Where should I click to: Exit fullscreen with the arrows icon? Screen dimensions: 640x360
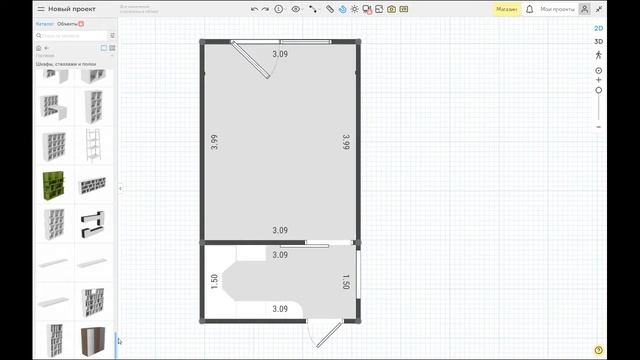click(x=599, y=9)
